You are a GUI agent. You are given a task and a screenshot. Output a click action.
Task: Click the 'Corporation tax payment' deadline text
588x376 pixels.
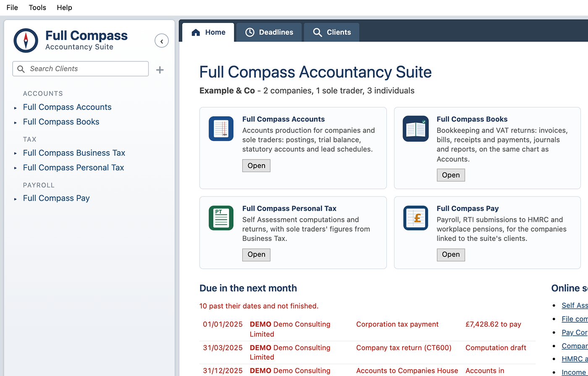pos(397,324)
